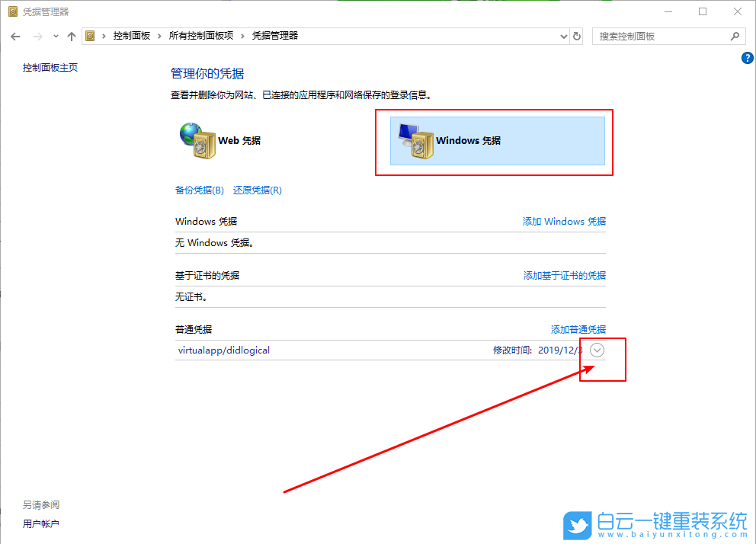The height and width of the screenshot is (544, 756).
Task: Expand the virtualapp/didlogical credential entry
Action: click(x=597, y=350)
